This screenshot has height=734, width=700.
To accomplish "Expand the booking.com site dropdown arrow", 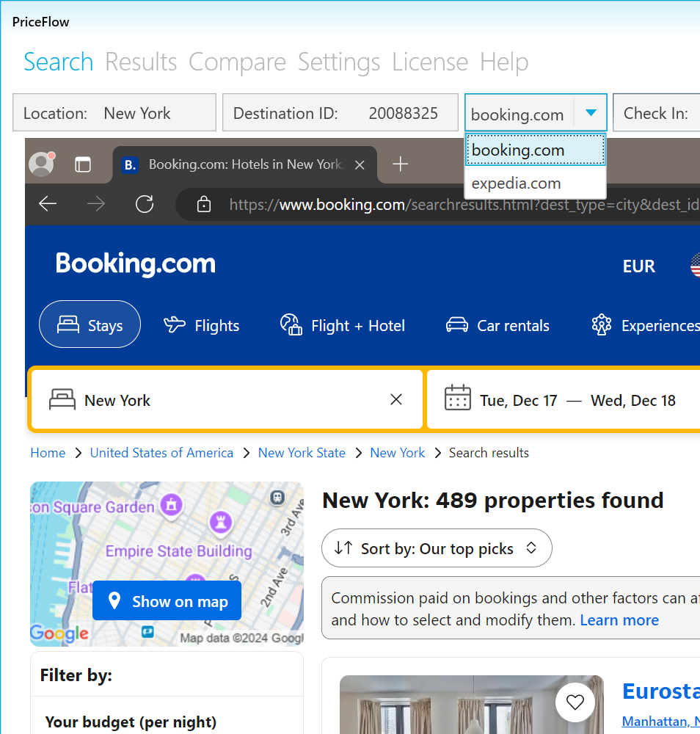I will coord(591,112).
